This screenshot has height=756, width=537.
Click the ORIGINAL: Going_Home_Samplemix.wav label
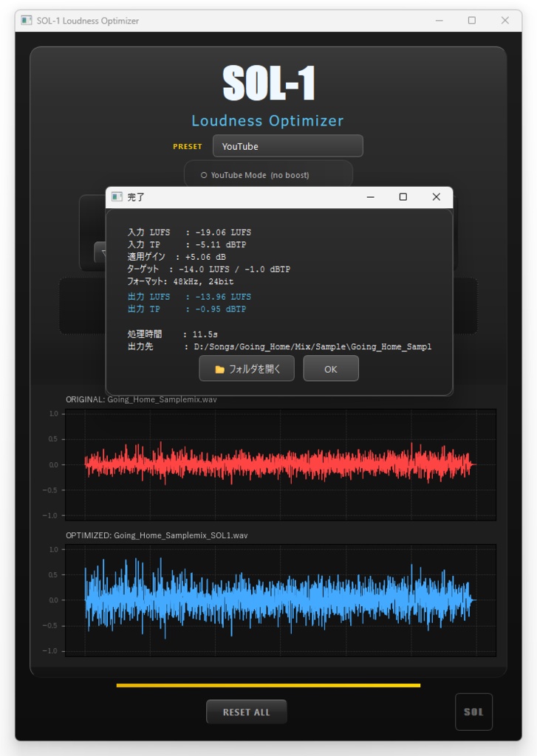(141, 399)
